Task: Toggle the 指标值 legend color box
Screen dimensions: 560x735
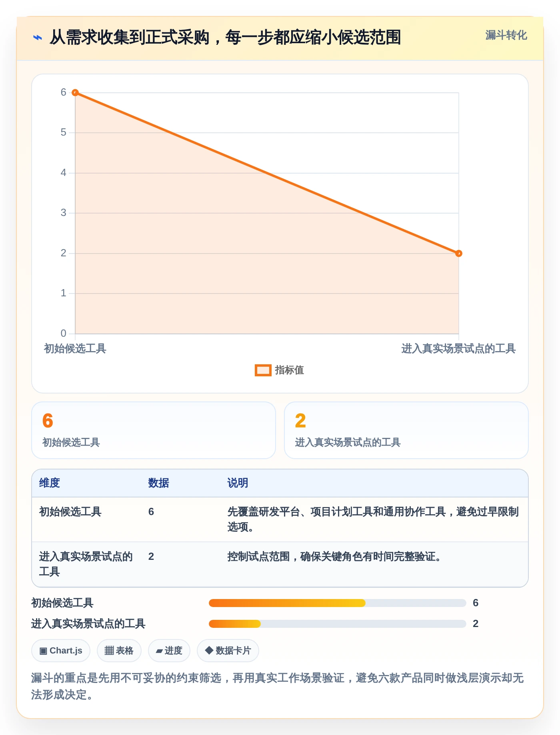Action: point(263,370)
